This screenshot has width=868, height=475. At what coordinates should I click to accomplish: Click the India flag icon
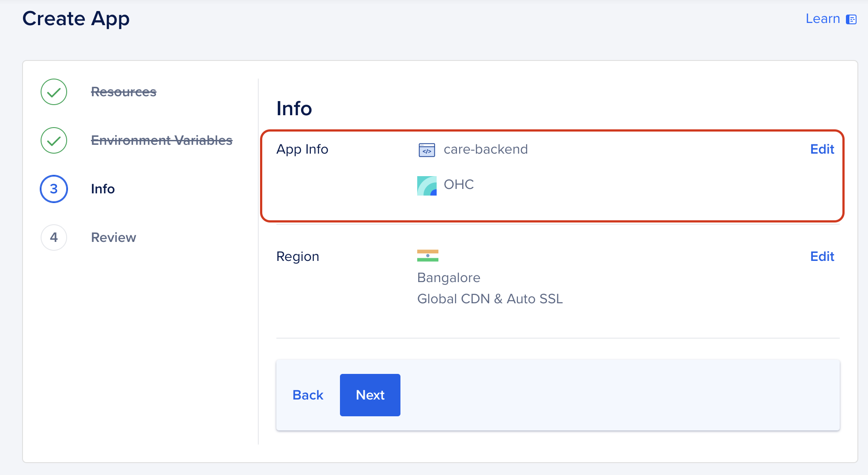point(427,256)
